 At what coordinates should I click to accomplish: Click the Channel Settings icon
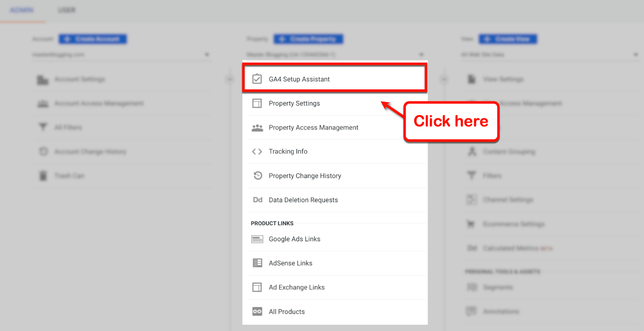[471, 199]
